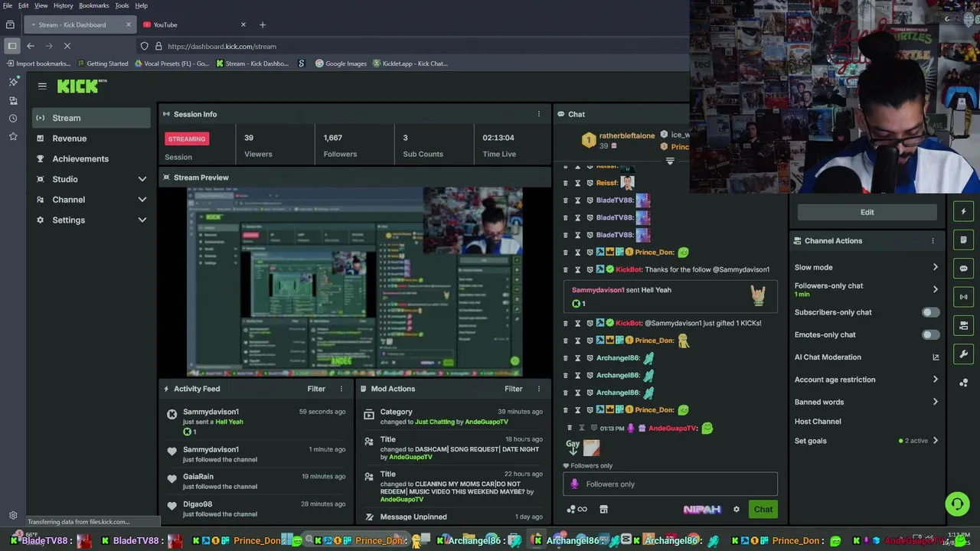Click the Kick logo
This screenshot has height=551, width=980.
pyautogui.click(x=82, y=86)
